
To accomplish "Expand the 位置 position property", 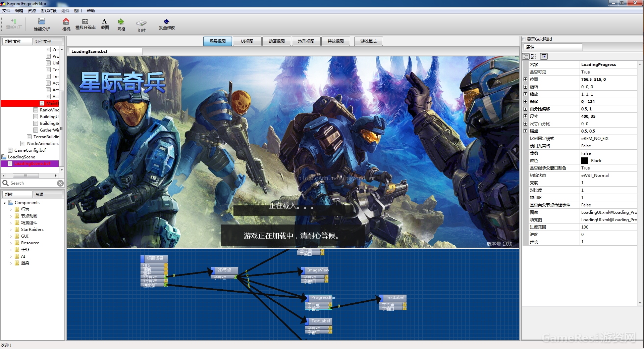I will click(x=525, y=80).
